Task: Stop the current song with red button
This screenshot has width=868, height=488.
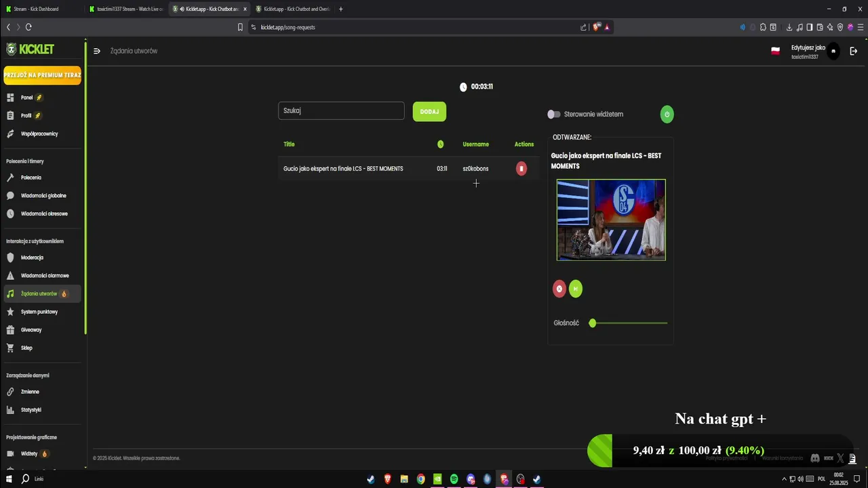Action: (x=559, y=289)
